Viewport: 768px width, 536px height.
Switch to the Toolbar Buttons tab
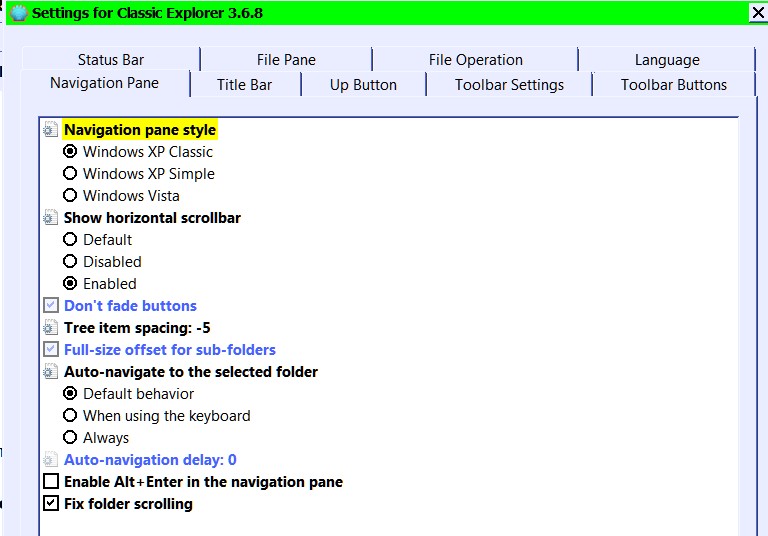673,85
